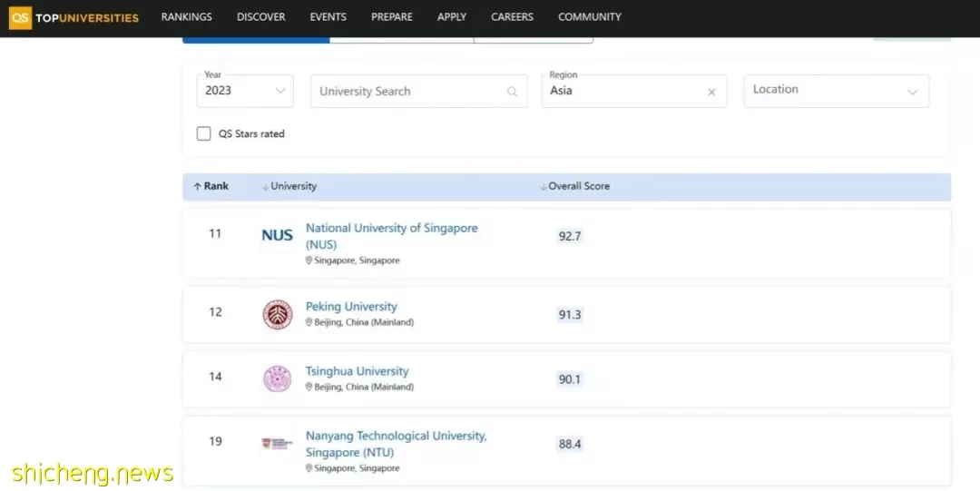Open the Region Asia selector
This screenshot has height=491, width=980.
(633, 91)
